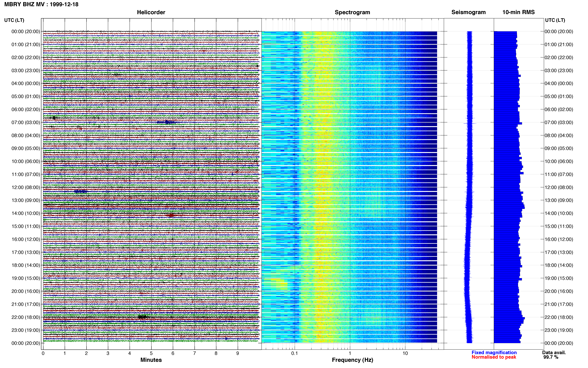Click Minutes axis tick label 7
This screenshot has height=368, width=588.
click(195, 353)
